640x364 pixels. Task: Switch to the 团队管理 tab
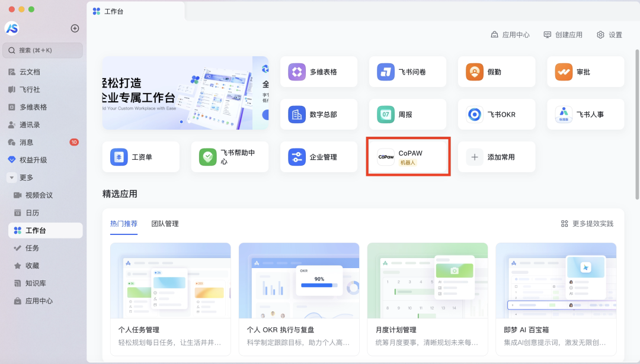165,224
